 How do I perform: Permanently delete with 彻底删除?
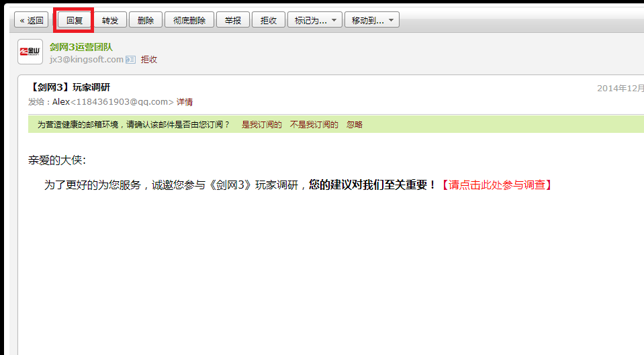coord(189,20)
